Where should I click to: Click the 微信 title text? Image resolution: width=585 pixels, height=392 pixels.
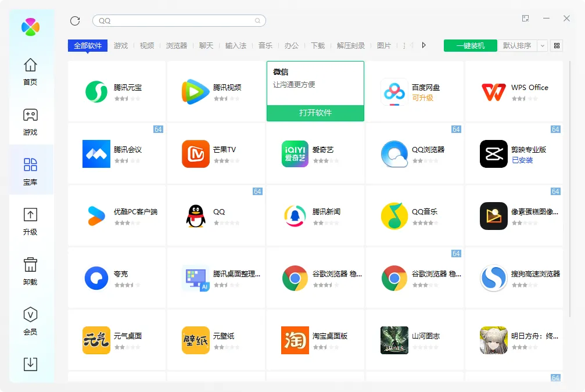[281, 72]
